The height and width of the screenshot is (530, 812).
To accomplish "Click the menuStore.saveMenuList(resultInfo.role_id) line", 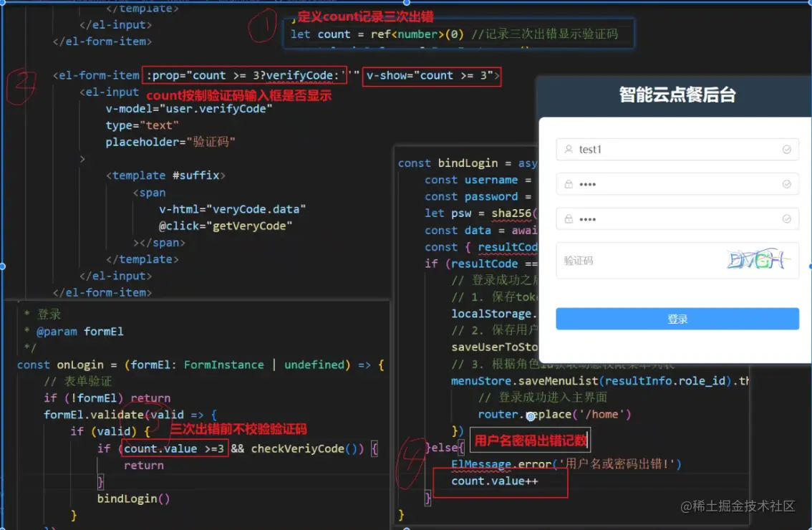I will [x=599, y=381].
